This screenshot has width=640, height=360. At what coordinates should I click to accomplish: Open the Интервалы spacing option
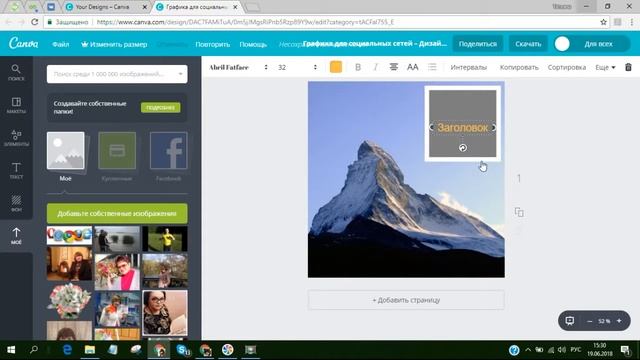[x=469, y=67]
